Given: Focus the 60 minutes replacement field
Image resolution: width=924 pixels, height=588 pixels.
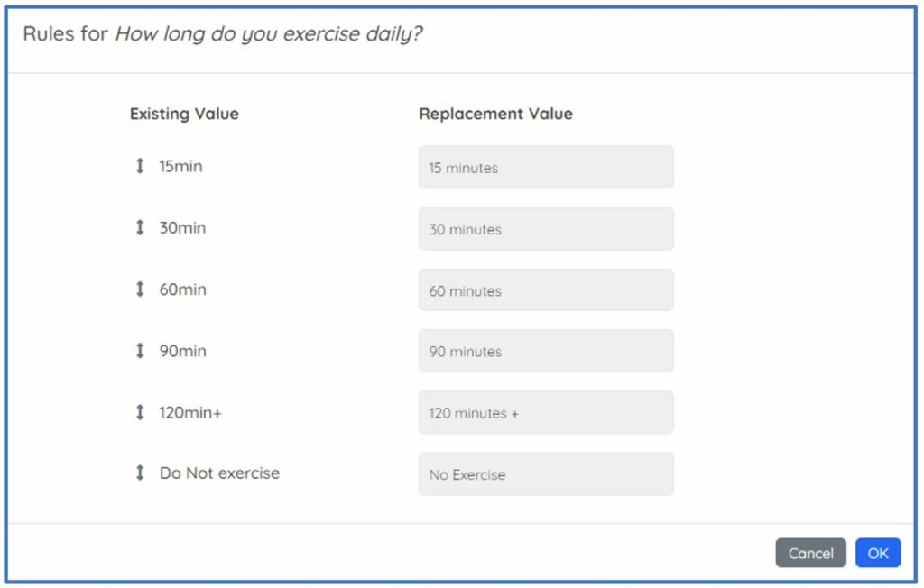Looking at the screenshot, I should point(546,290).
